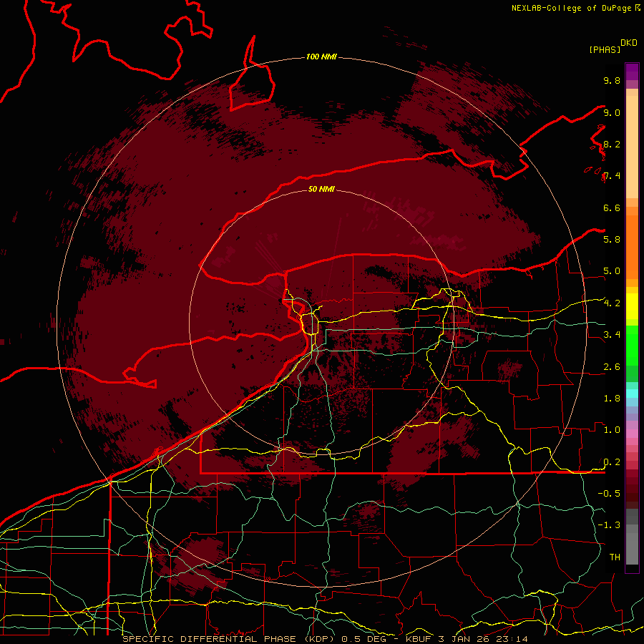Click the bright green segment of color bar

point(632,345)
